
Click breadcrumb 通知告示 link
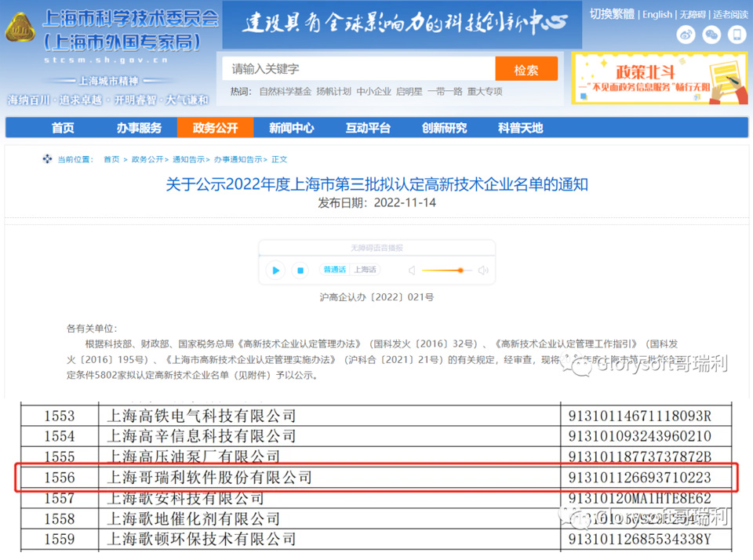[x=189, y=159]
